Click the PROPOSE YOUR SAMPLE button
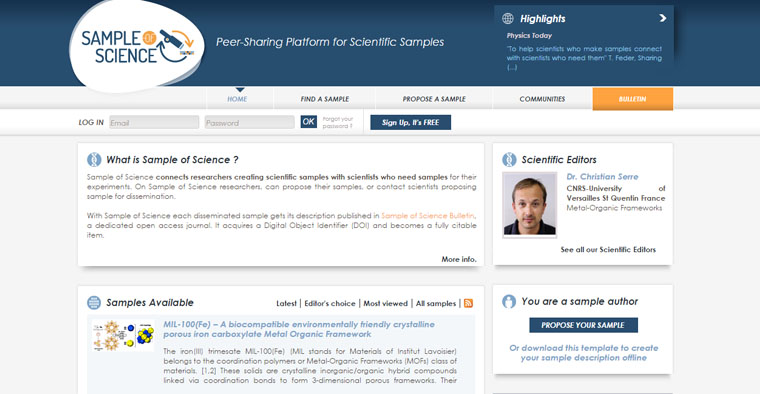 coord(584,325)
